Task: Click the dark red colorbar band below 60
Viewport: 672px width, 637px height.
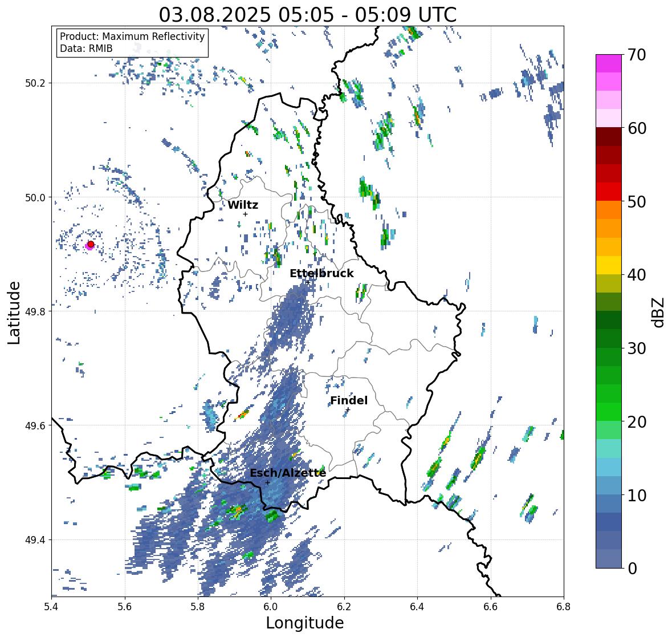Action: [x=609, y=137]
